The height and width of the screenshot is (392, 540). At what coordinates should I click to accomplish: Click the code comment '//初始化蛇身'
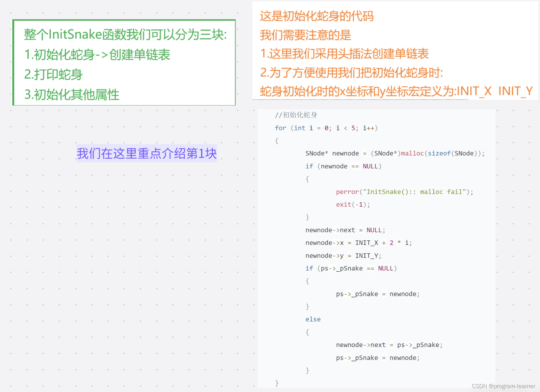(296, 115)
